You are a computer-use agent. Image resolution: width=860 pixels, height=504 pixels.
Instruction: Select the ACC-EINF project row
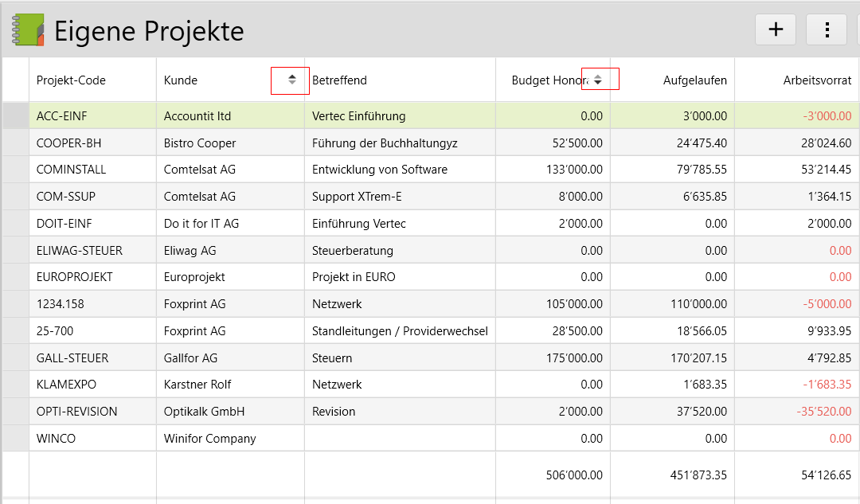62,116
